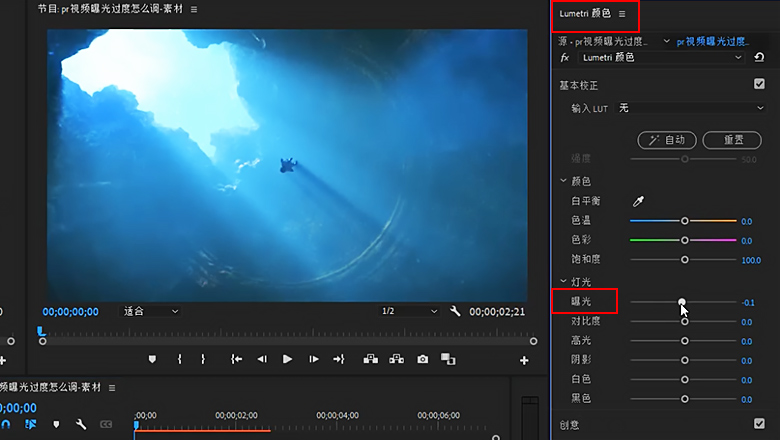
Task: Click the Shadows (阴影) slider handle
Action: point(685,360)
